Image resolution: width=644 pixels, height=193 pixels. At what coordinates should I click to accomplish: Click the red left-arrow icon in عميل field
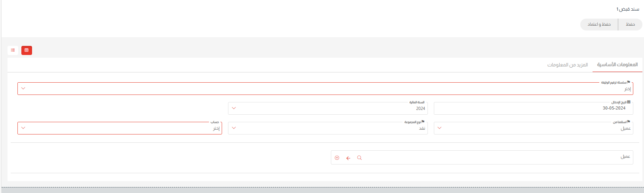coord(348,158)
